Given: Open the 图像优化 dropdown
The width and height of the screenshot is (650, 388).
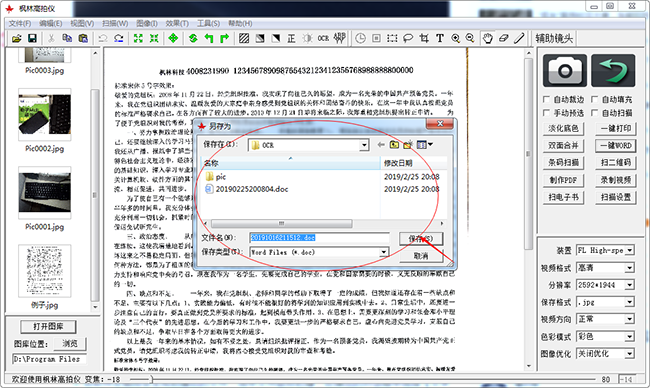Looking at the screenshot, I should [630, 354].
